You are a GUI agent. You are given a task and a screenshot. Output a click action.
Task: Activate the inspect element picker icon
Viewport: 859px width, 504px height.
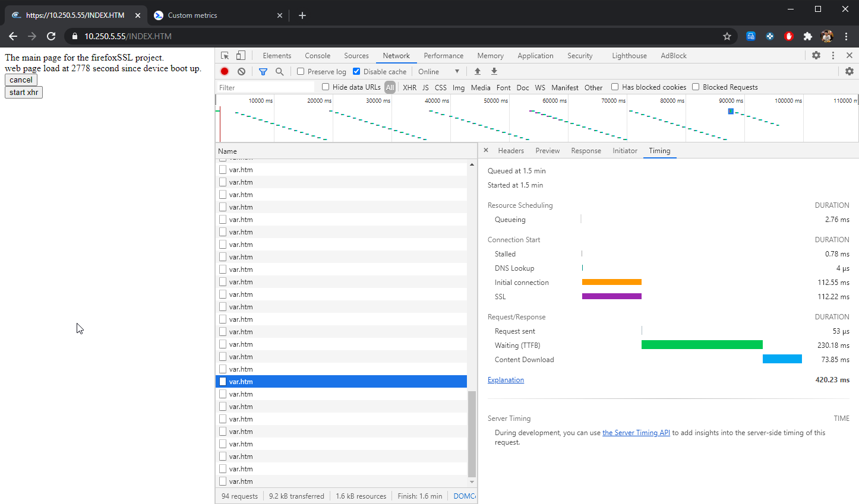(x=225, y=56)
